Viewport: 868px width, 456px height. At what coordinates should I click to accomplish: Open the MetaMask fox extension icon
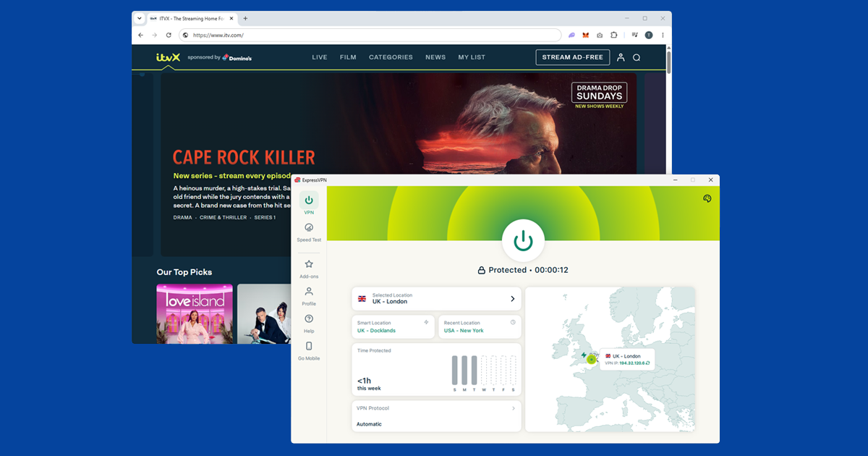(585, 35)
